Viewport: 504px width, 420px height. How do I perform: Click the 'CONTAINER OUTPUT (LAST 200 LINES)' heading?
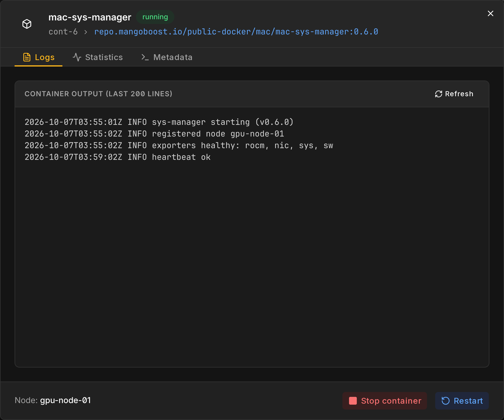click(98, 94)
